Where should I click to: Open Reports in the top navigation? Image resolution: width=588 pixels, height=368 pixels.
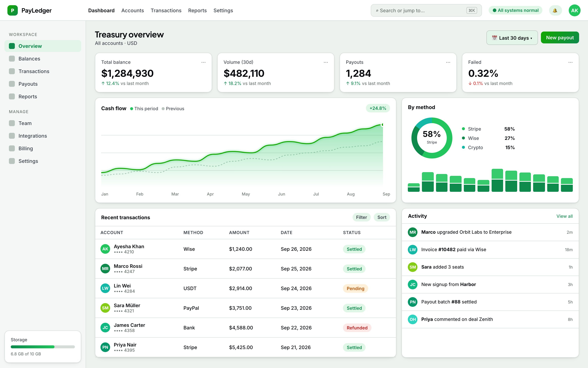[x=197, y=10]
